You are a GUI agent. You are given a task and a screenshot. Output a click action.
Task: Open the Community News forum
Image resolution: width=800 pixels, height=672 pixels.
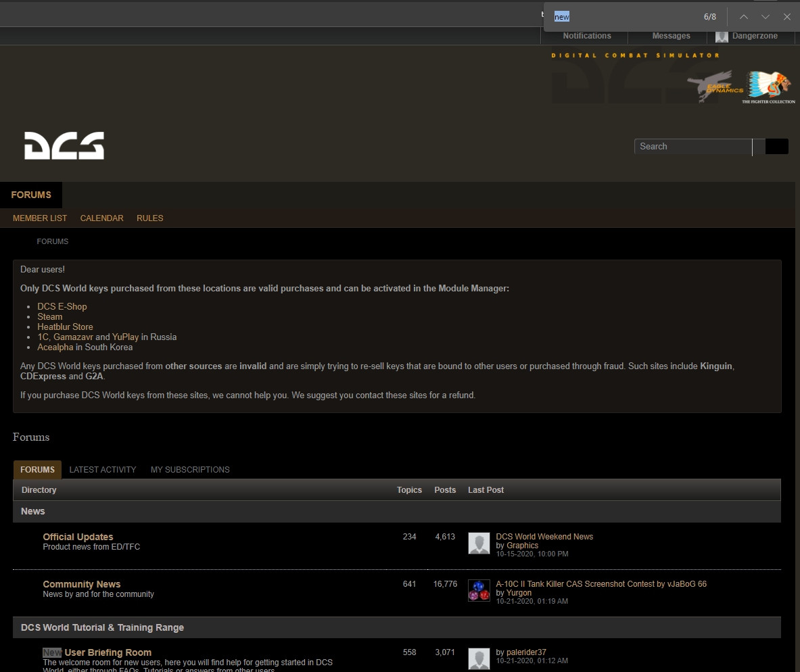tap(82, 584)
